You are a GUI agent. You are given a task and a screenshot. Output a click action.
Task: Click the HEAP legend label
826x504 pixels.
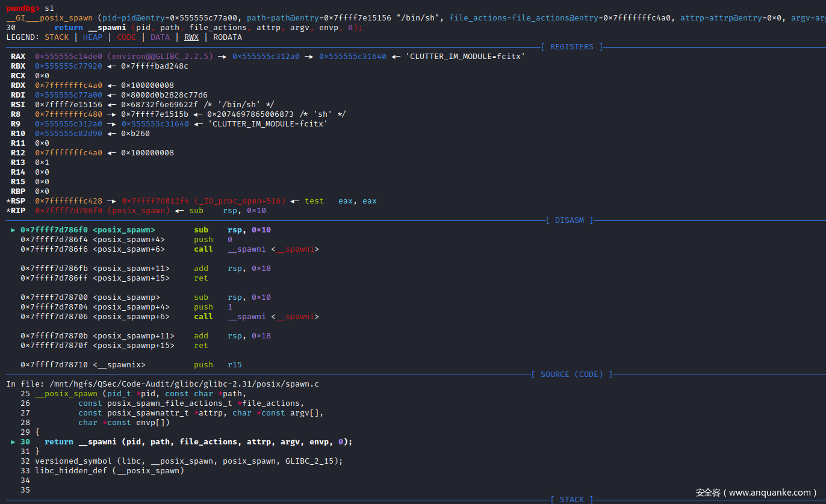[x=92, y=37]
